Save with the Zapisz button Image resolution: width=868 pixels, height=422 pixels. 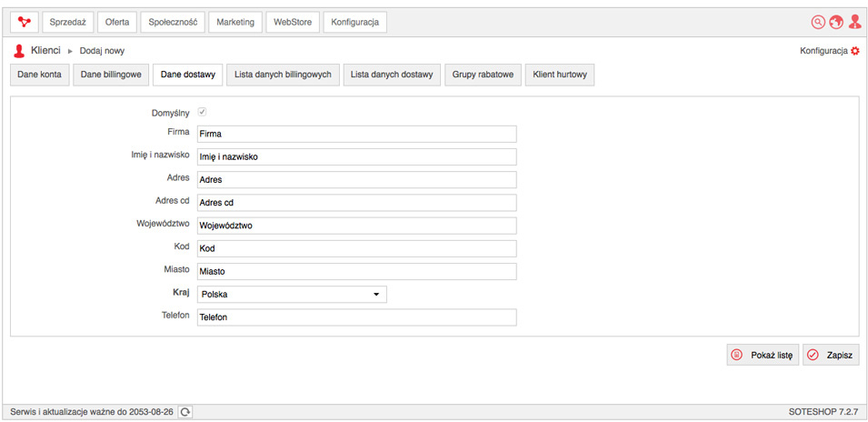click(x=831, y=355)
